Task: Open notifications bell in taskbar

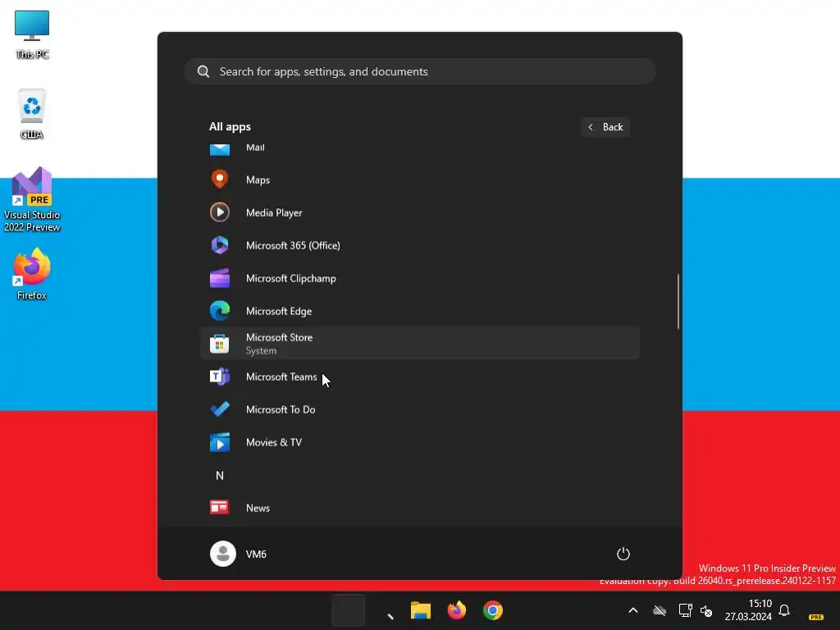Action: point(784,610)
